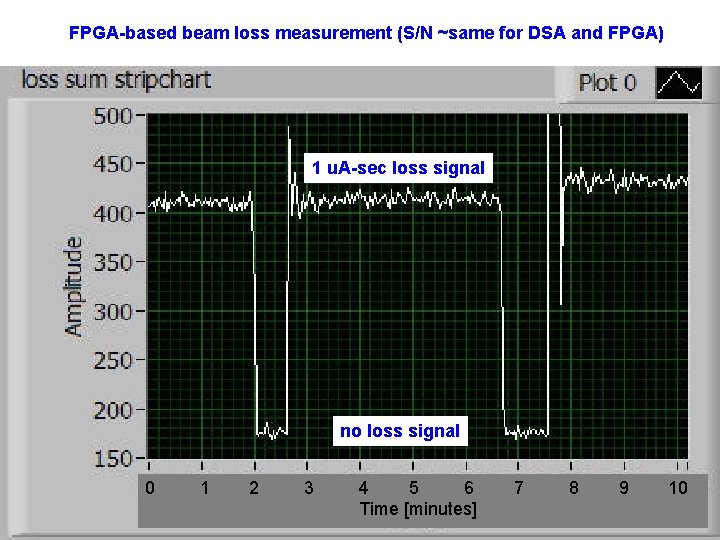Screen dimensions: 720x540
Task: Click the 0 time scale value
Action: pyautogui.click(x=150, y=487)
